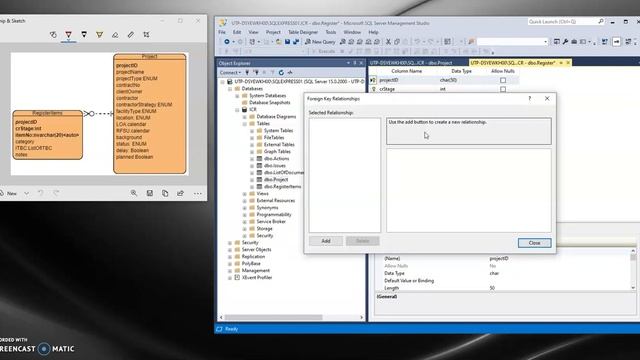The width and height of the screenshot is (640, 360).
Task: Expand the Programmability node
Action: (244, 215)
